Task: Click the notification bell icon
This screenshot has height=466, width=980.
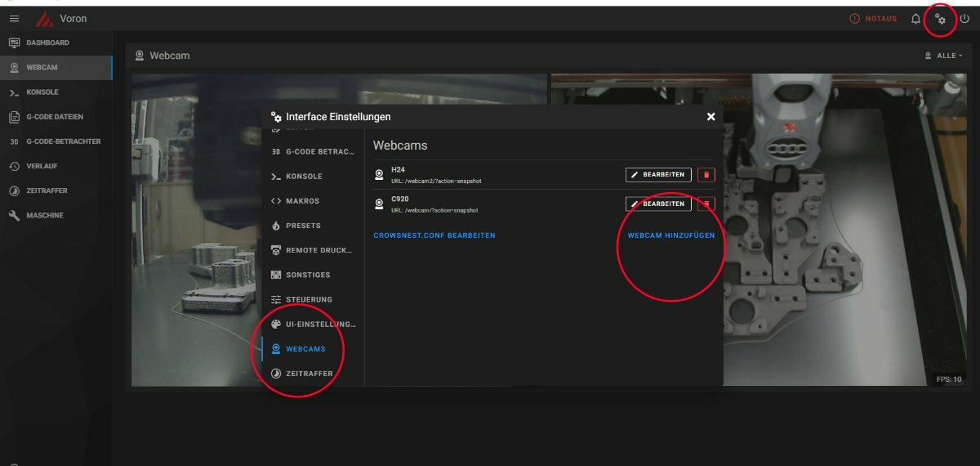Action: pos(915,19)
